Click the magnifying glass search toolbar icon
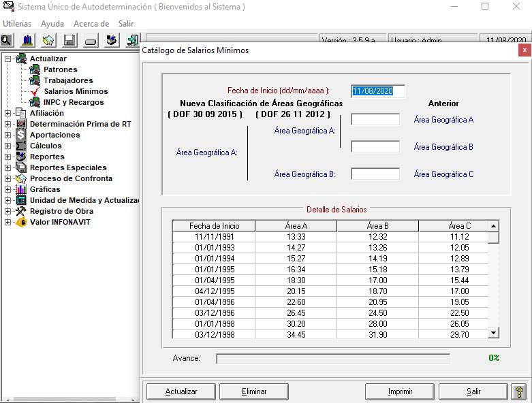The height and width of the screenshot is (403, 532). 7,41
